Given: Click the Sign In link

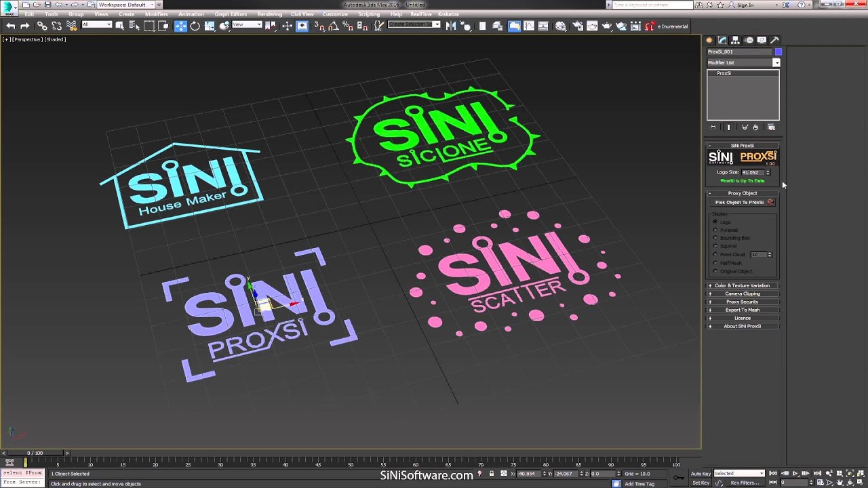Looking at the screenshot, I should pyautogui.click(x=745, y=5).
